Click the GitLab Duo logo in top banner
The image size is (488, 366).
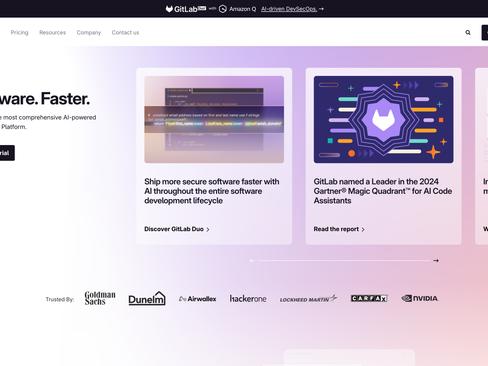click(x=186, y=9)
